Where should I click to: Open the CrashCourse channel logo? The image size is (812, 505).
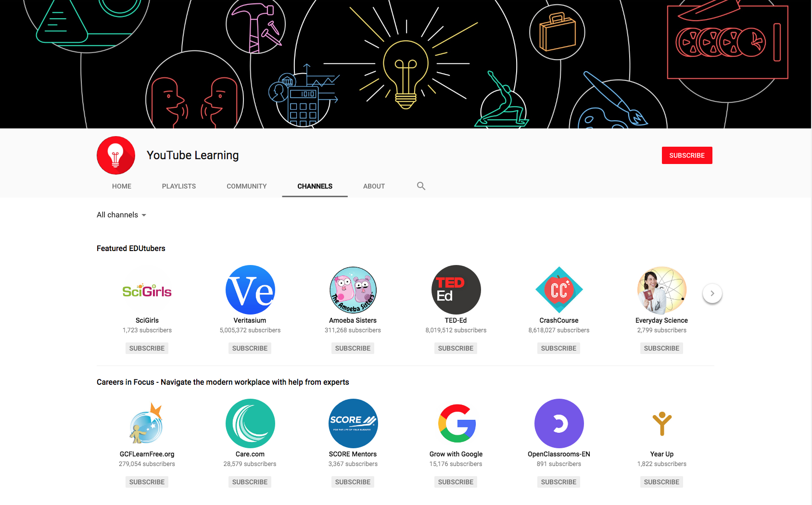coord(559,290)
